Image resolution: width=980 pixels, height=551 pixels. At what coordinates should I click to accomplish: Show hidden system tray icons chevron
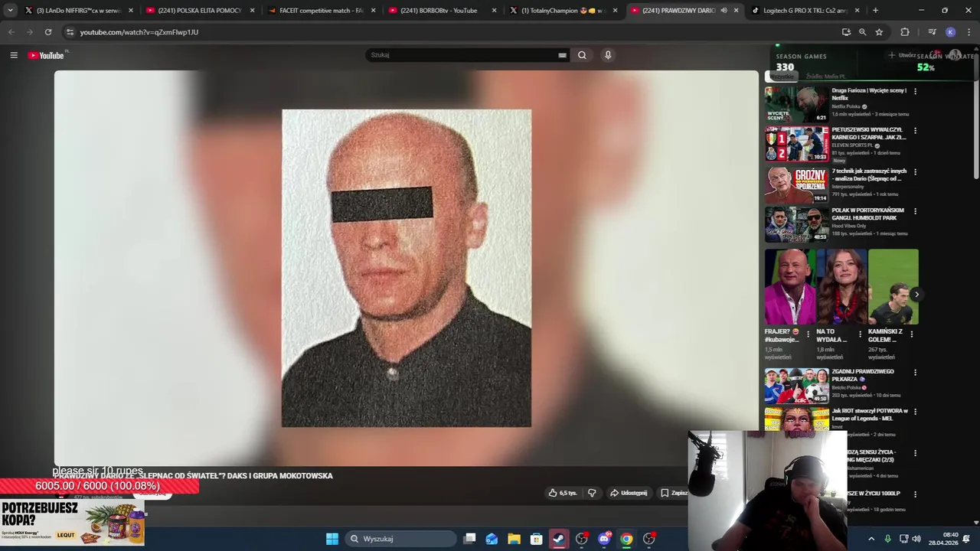871,539
